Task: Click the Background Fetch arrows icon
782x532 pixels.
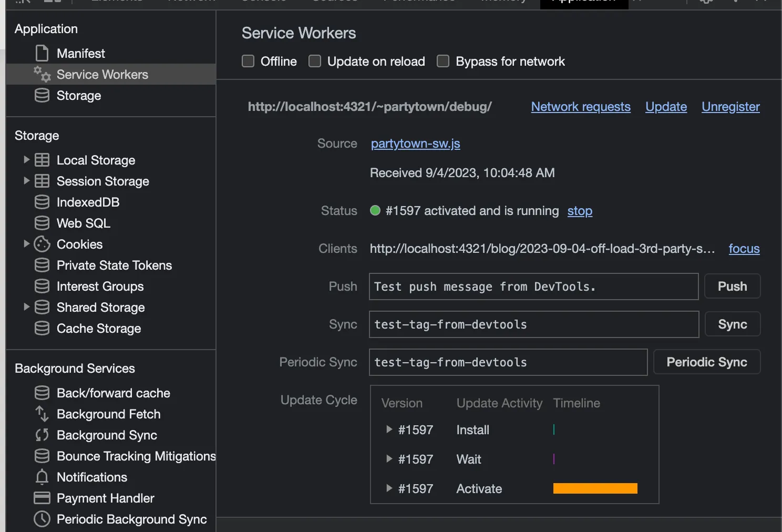Action: click(42, 414)
